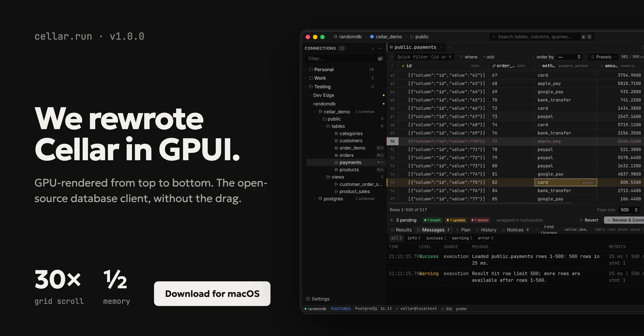This screenshot has height=336, width=644.
Task: Toggle the 1 delete pending chip
Action: point(480,220)
